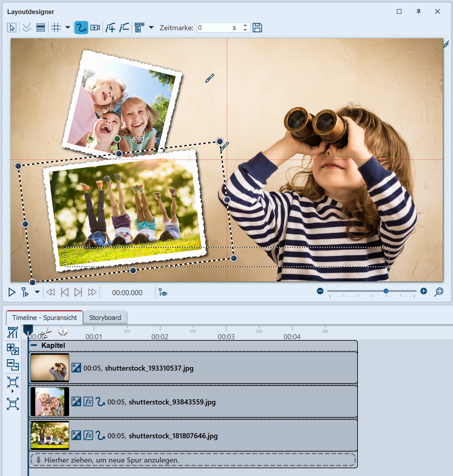Click the fx effect icon on shutterstock_93843559.jpg
This screenshot has height=476, width=453.
pyautogui.click(x=88, y=401)
